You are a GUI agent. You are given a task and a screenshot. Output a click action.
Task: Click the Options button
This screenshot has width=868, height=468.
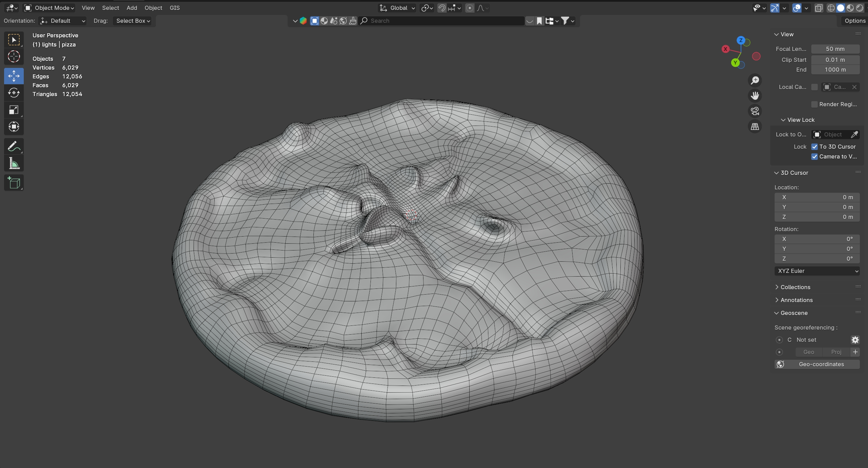click(854, 21)
